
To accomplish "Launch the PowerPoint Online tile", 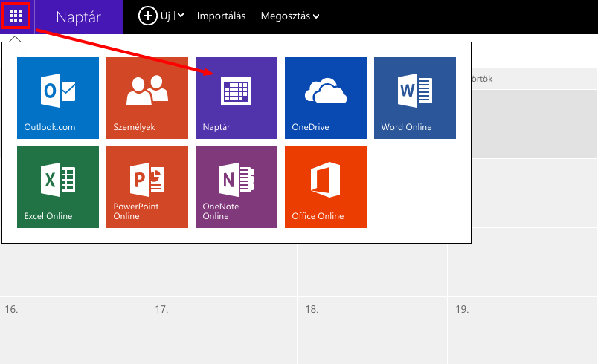I will click(x=147, y=187).
